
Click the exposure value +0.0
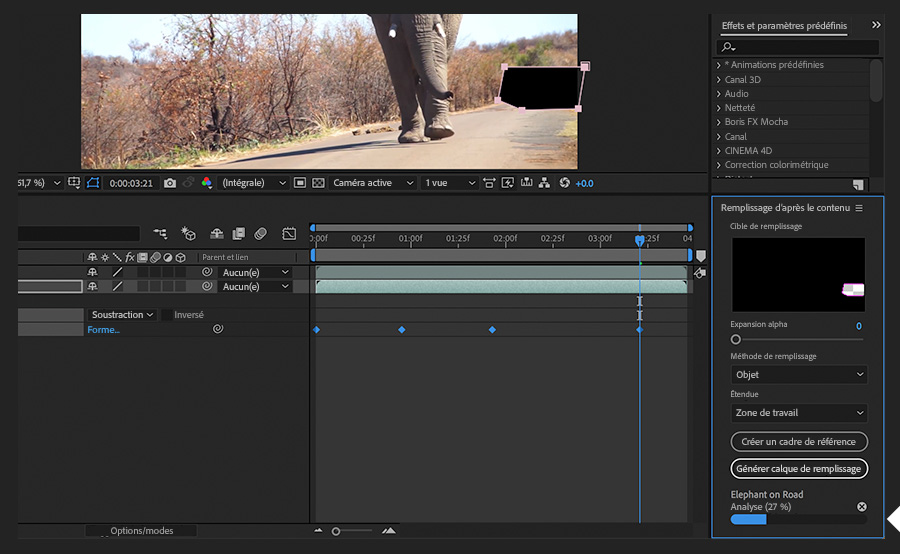click(584, 183)
